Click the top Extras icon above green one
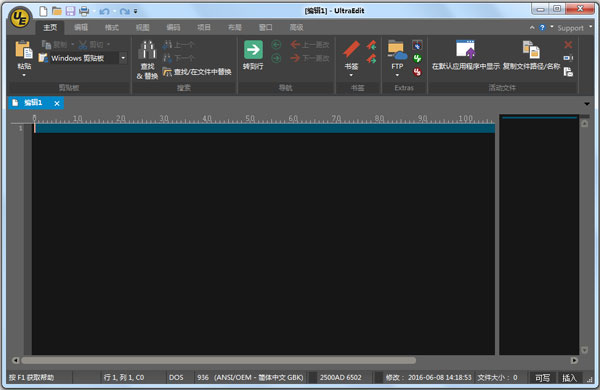 (x=417, y=45)
